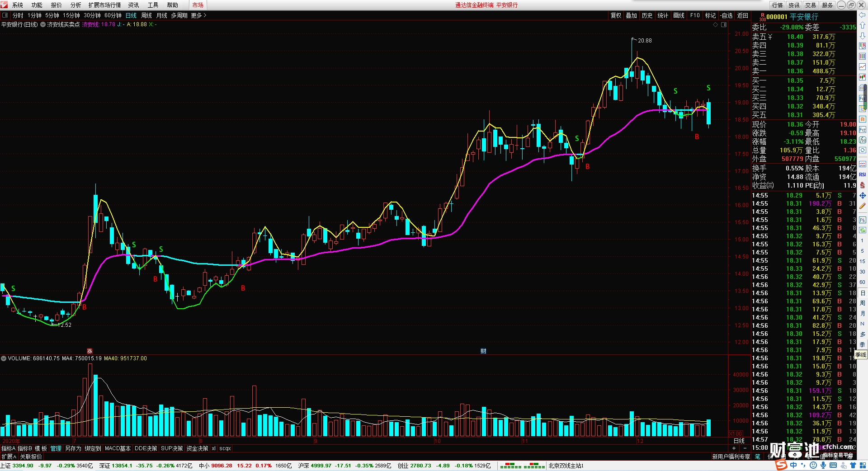Click the green refresh icon in sidebar
The height and width of the screenshot is (471, 868).
click(x=862, y=230)
